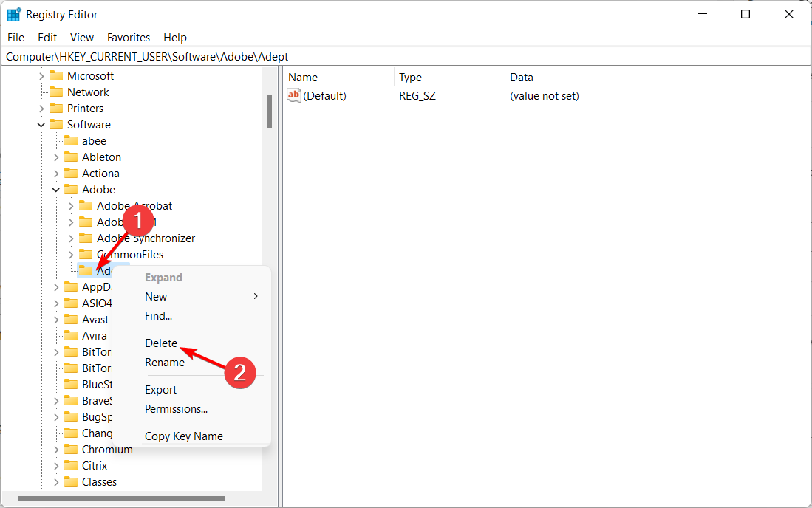Click the tree pane horizontal scrollbar thumb
The image size is (812, 508).
tap(121, 498)
